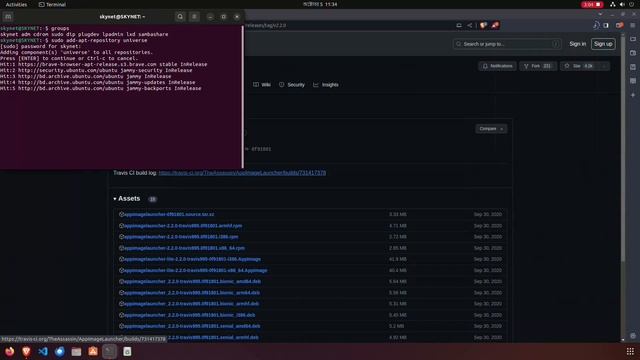Open the Security tab
This screenshot has height=360, width=640.
pyautogui.click(x=292, y=85)
